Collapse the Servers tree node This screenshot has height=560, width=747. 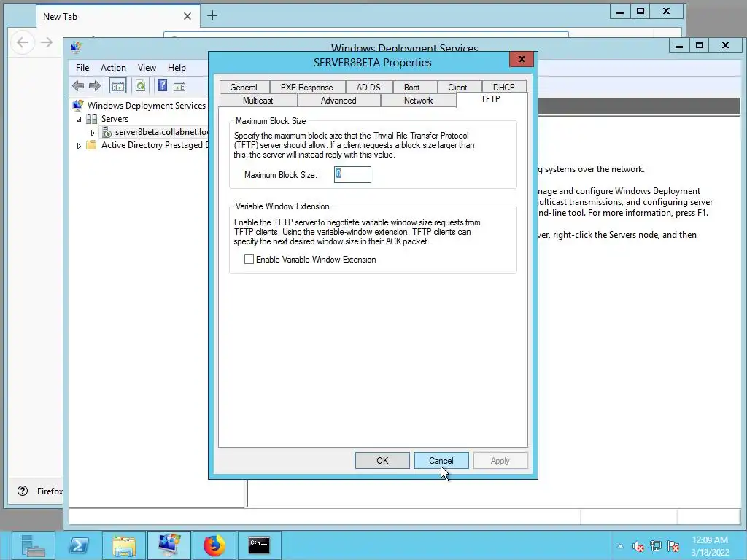(x=79, y=120)
